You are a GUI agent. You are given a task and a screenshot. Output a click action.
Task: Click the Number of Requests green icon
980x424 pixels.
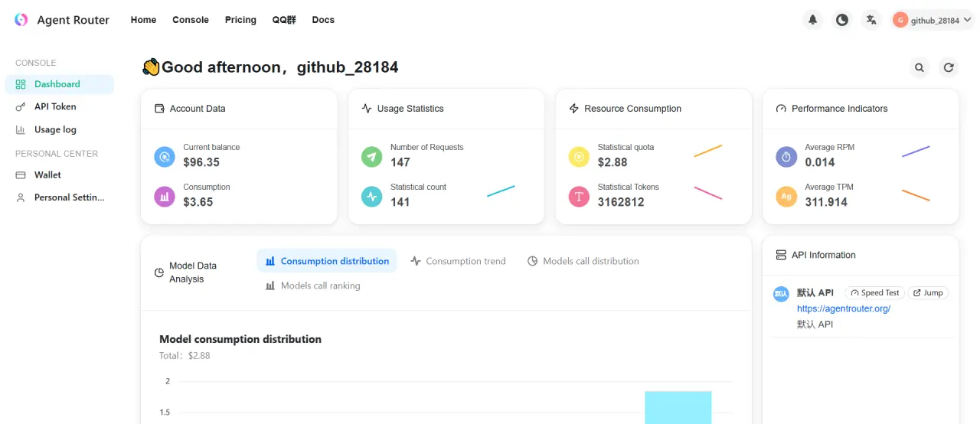(372, 157)
